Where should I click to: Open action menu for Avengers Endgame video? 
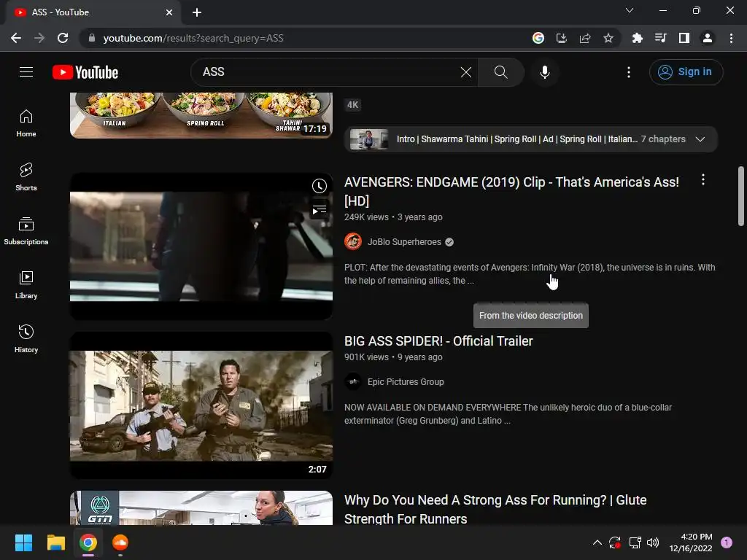pos(703,179)
